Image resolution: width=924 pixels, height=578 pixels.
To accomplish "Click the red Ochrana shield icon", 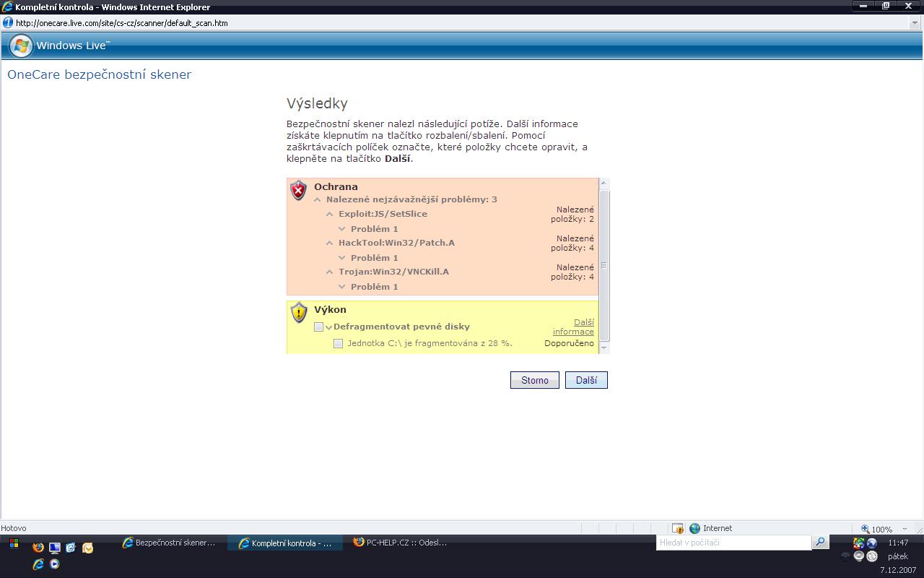I will (x=298, y=190).
